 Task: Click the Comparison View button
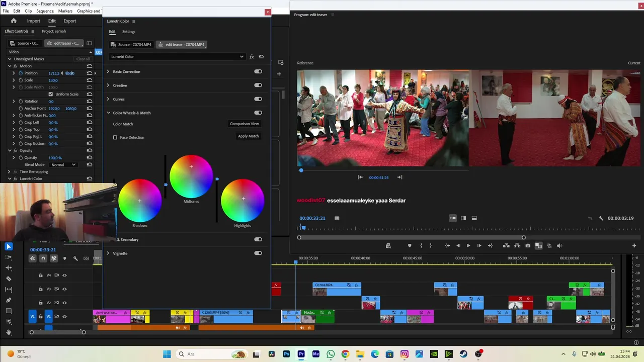click(245, 124)
